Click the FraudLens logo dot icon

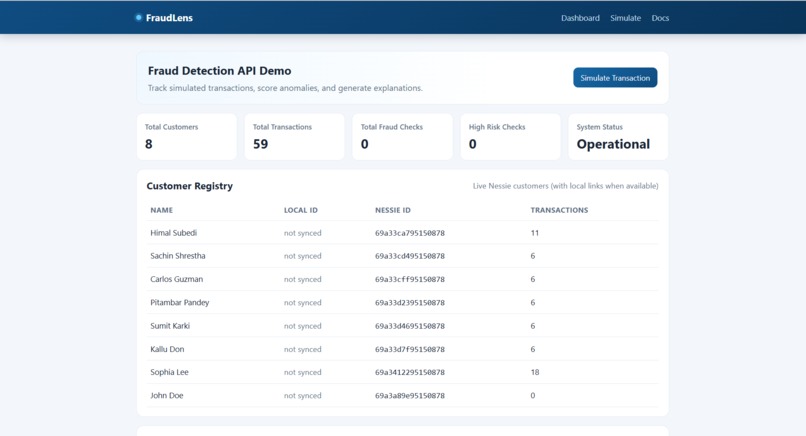[138, 17]
